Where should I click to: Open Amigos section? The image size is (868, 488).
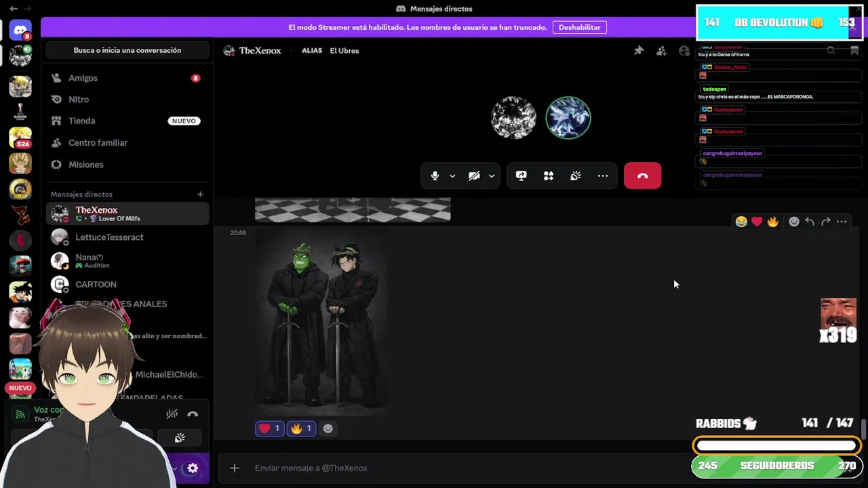127,78
